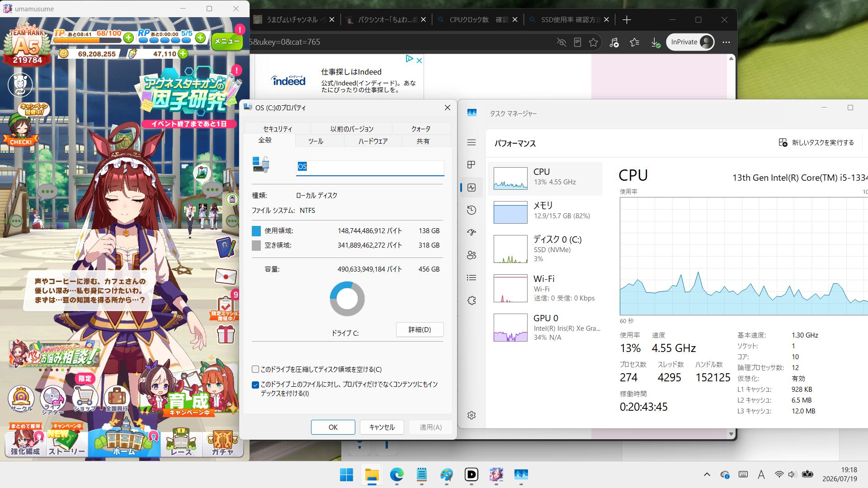The width and height of the screenshot is (868, 488).
Task: Go to レース tab in game footer
Action: (x=181, y=442)
